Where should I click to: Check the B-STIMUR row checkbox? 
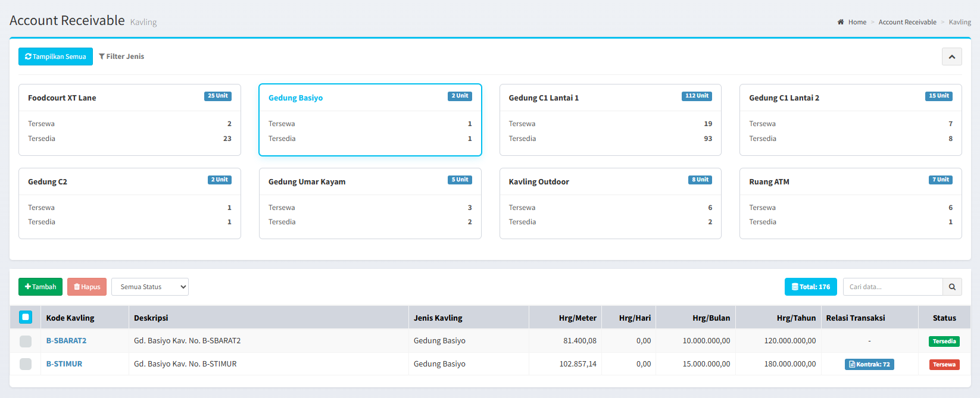(x=26, y=364)
